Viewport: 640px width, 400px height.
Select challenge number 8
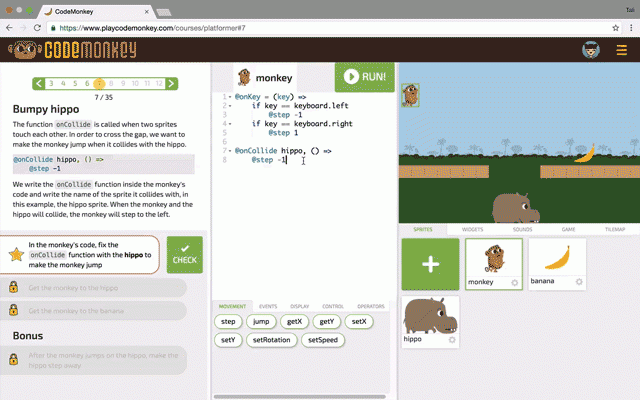point(111,83)
